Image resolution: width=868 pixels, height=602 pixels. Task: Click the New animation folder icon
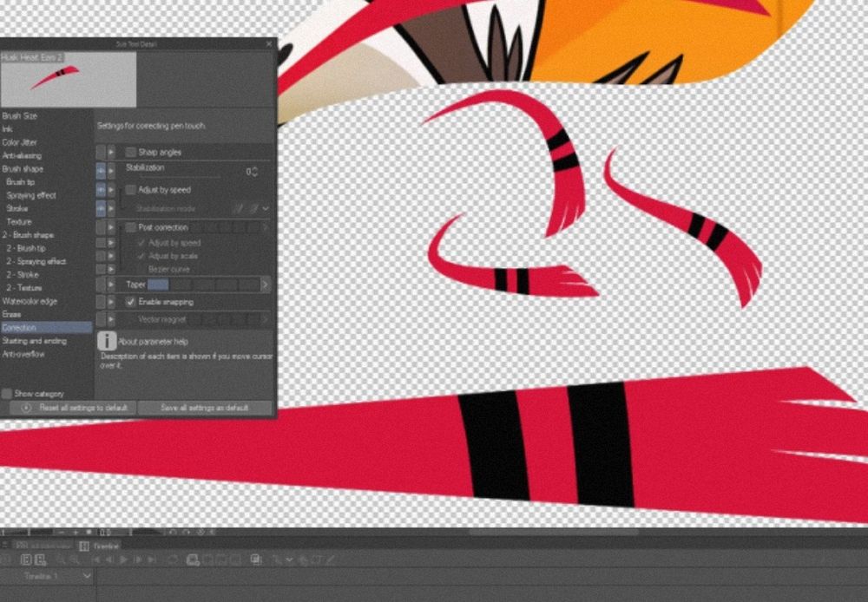point(192,560)
